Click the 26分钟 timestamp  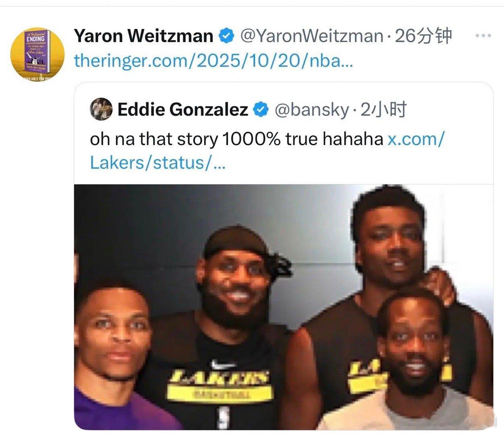click(x=424, y=37)
